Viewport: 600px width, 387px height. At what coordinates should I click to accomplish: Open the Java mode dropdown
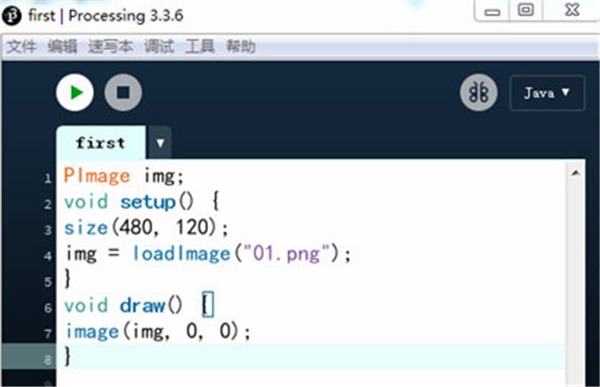click(547, 93)
